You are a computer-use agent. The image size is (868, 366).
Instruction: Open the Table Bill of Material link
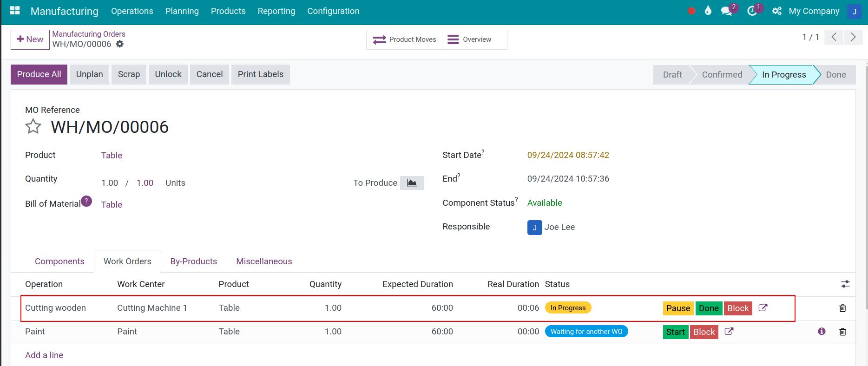tap(112, 204)
